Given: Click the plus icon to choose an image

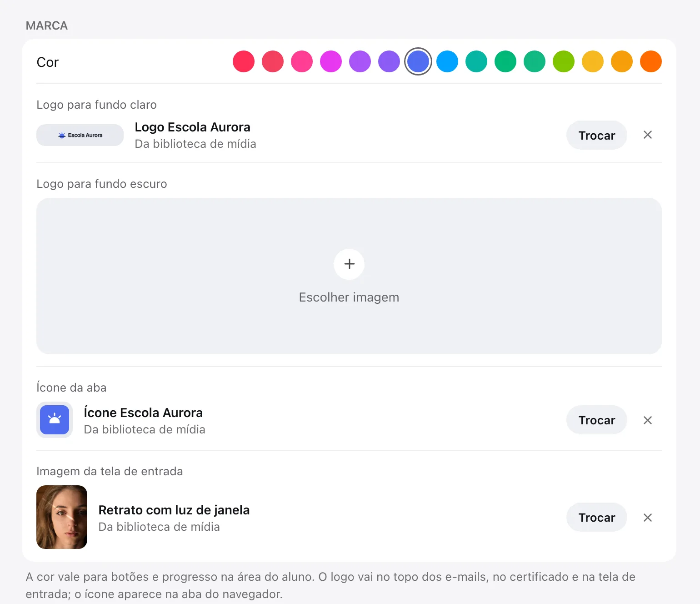Looking at the screenshot, I should pyautogui.click(x=349, y=264).
